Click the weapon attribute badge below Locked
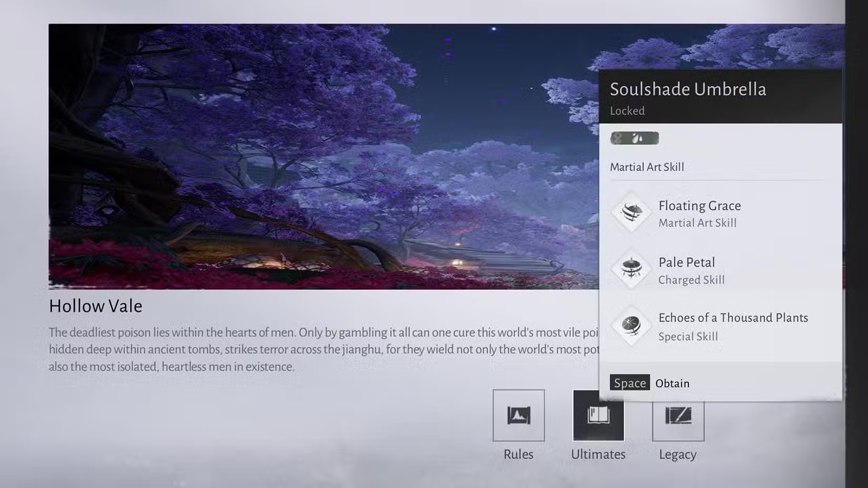This screenshot has width=868, height=488. tap(634, 138)
